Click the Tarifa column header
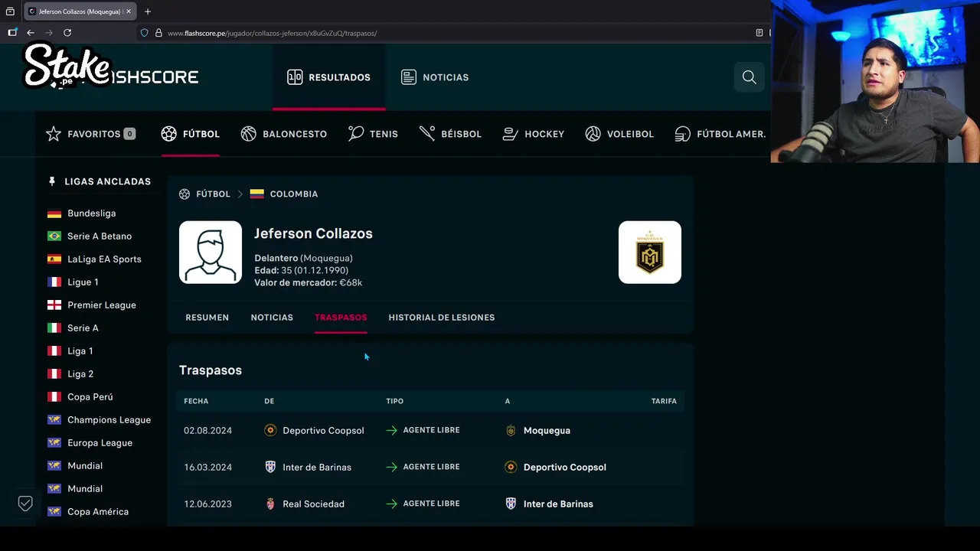The height and width of the screenshot is (551, 980). pos(664,401)
